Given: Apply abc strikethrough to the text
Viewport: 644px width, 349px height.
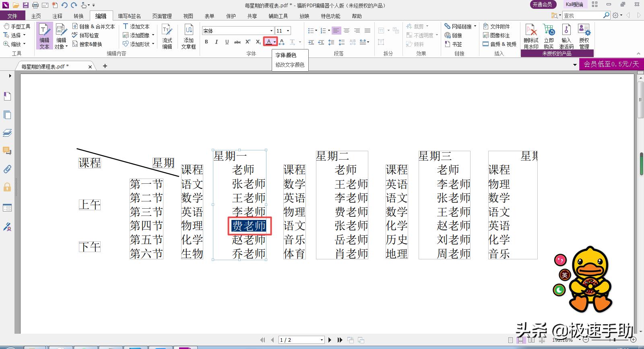Looking at the screenshot, I should (x=237, y=42).
